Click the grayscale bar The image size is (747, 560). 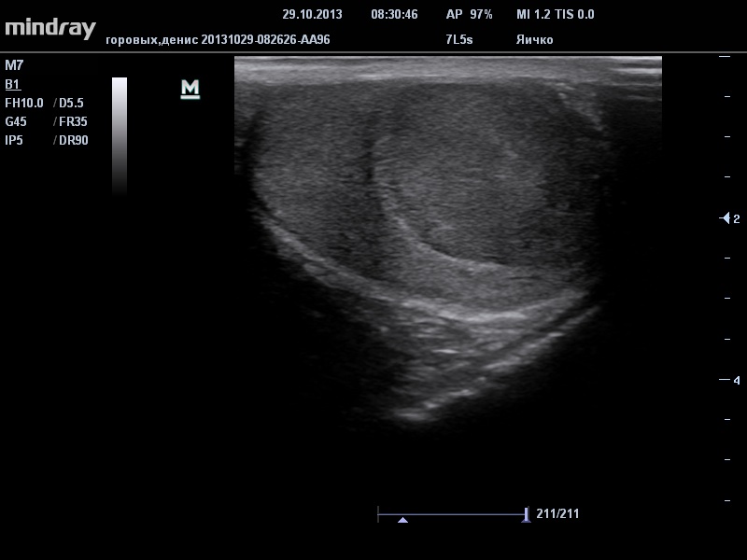point(120,134)
